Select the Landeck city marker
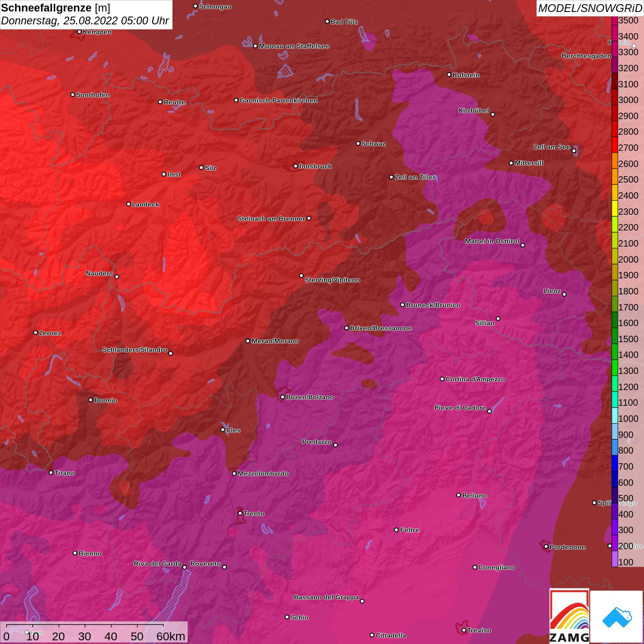The image size is (644, 644). 128,204
